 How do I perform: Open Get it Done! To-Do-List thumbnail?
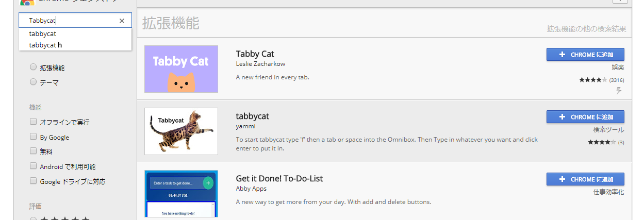181,194
